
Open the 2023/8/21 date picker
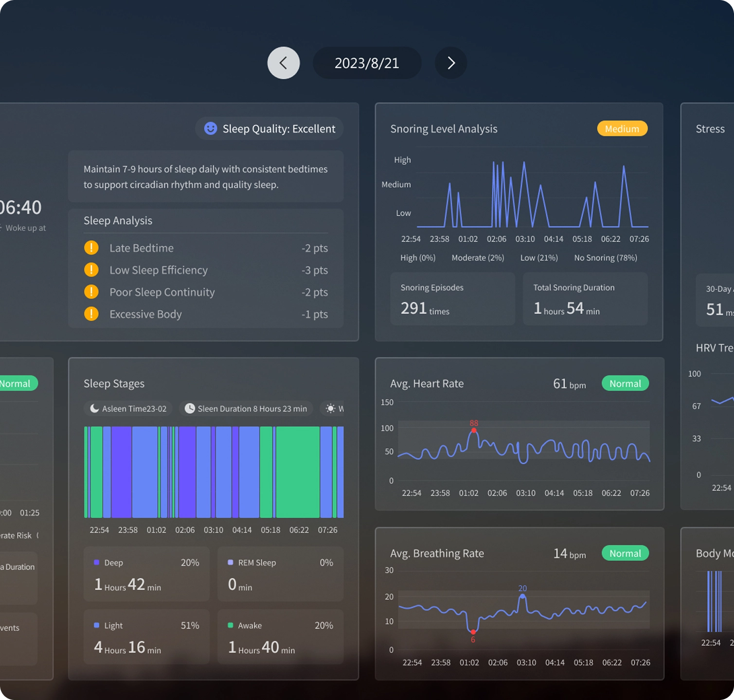367,63
